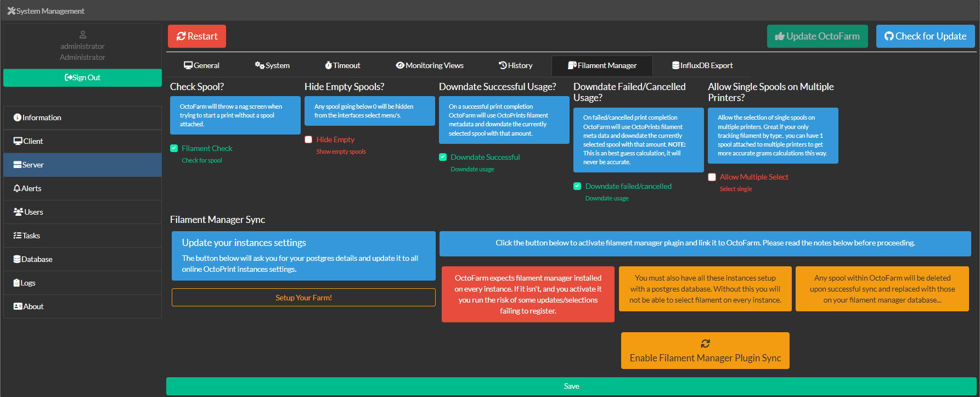Click the System Management tools icon
The width and height of the screenshot is (980, 397).
[12, 11]
